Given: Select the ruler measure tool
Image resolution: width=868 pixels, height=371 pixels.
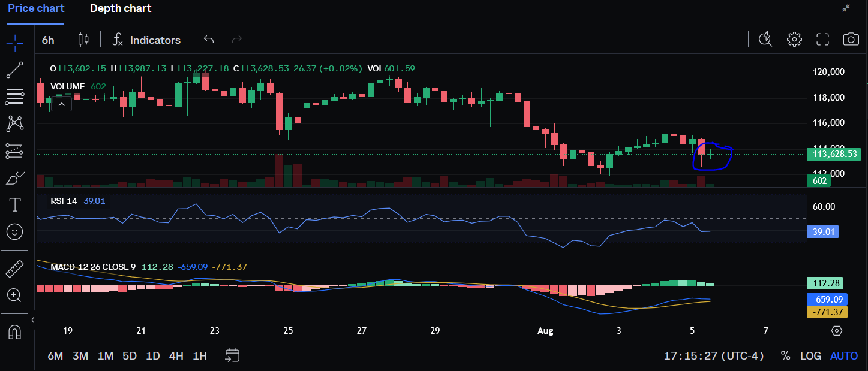Looking at the screenshot, I should (15, 269).
